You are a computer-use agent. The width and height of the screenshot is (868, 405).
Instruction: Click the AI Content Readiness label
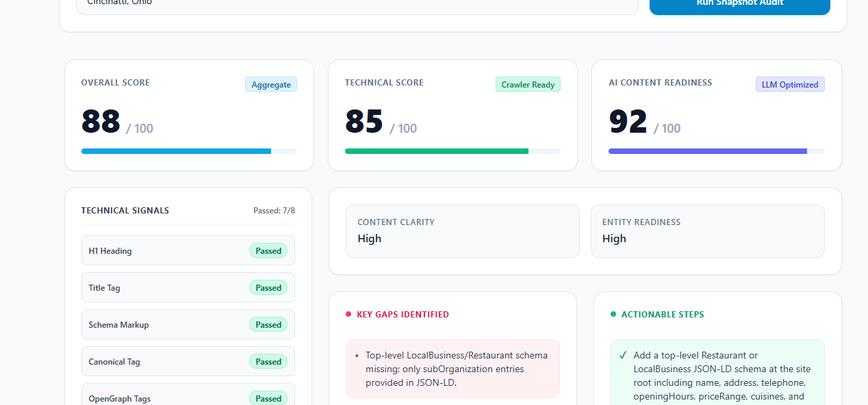[660, 83]
